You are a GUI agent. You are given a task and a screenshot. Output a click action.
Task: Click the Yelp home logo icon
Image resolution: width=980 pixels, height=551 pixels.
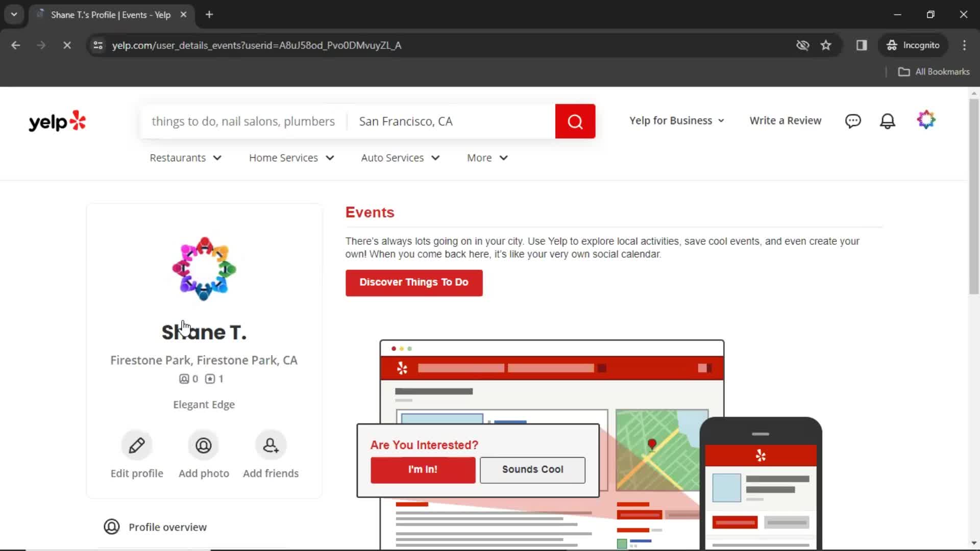click(57, 121)
